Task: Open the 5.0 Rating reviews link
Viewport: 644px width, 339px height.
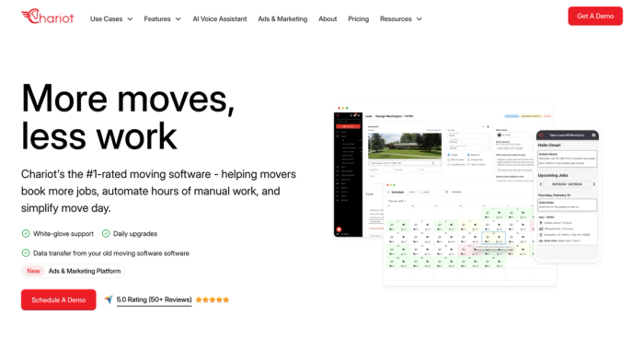Action: pos(154,300)
